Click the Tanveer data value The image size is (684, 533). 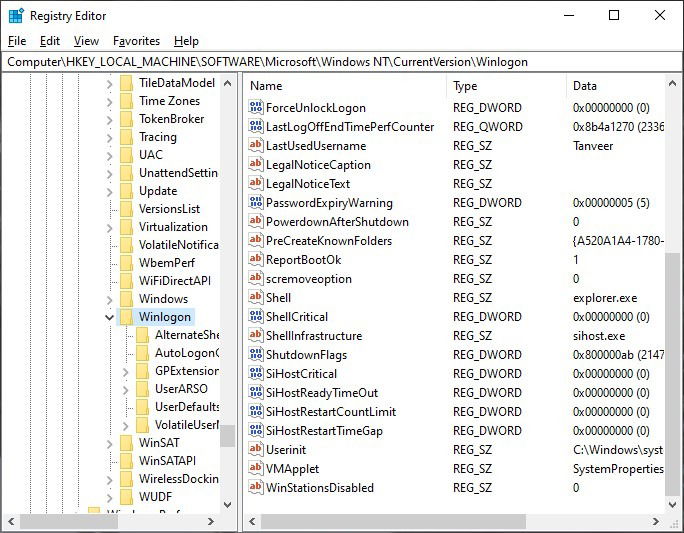[593, 146]
